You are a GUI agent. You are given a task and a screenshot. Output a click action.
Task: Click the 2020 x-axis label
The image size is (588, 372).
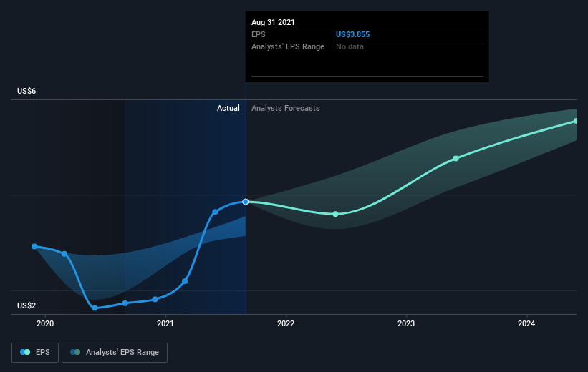[x=45, y=323]
